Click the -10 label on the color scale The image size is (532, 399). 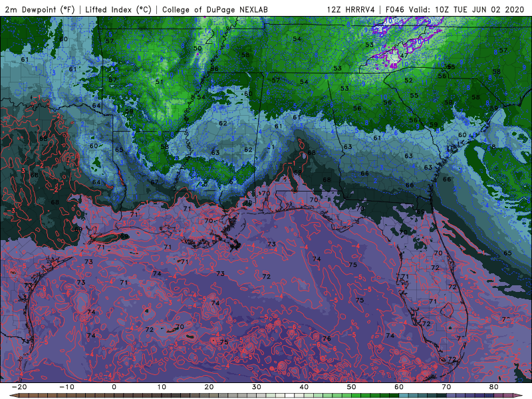66,387
